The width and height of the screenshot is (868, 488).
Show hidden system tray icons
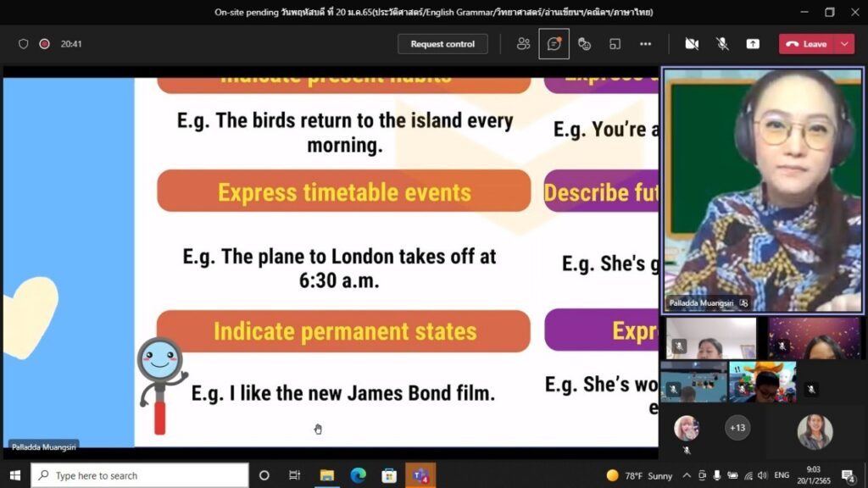pyautogui.click(x=687, y=475)
